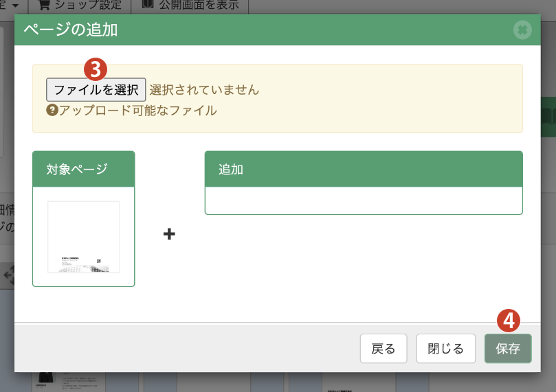Click the red number 3 step badge
The width and height of the screenshot is (556, 392).
tap(94, 69)
